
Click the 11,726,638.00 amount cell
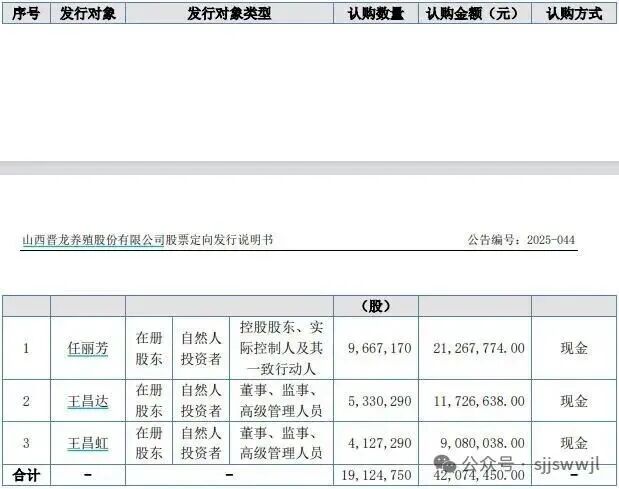[x=474, y=401]
